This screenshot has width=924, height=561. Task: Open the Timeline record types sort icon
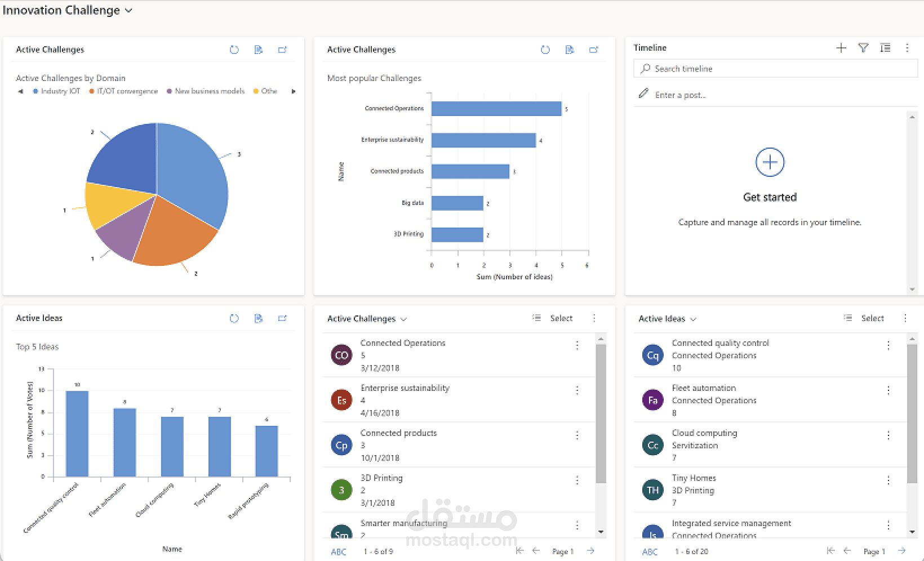pyautogui.click(x=885, y=48)
